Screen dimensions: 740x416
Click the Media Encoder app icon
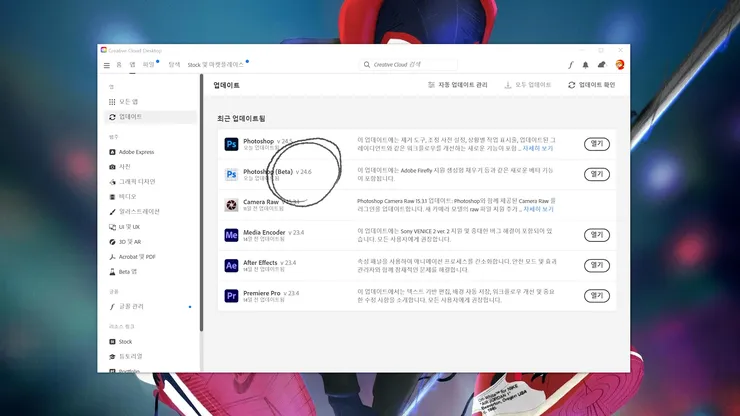tap(231, 235)
